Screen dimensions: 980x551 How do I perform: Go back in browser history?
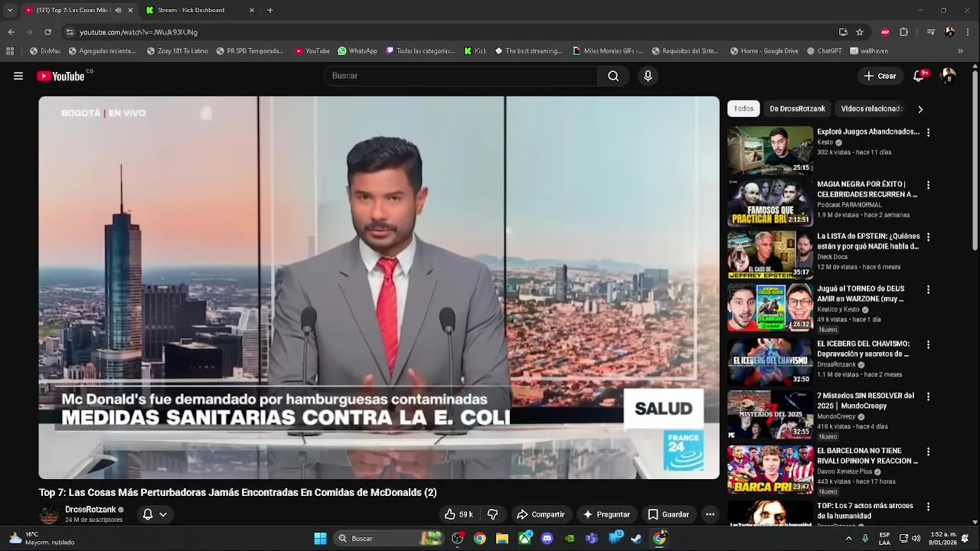(x=11, y=32)
